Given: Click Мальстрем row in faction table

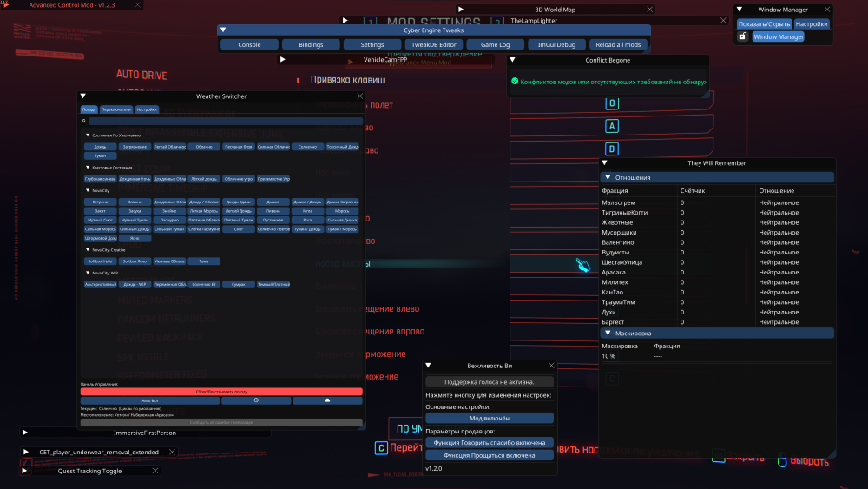Looking at the screenshot, I should click(717, 202).
